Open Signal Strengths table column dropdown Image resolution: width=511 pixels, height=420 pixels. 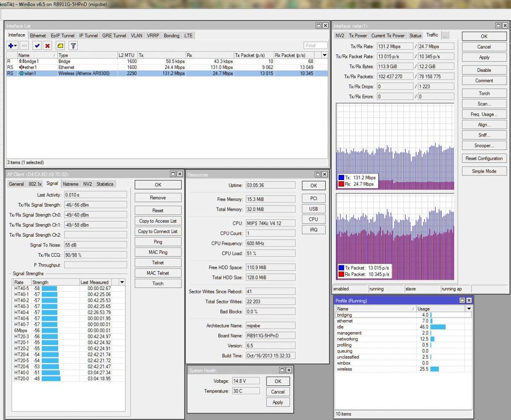click(x=122, y=282)
